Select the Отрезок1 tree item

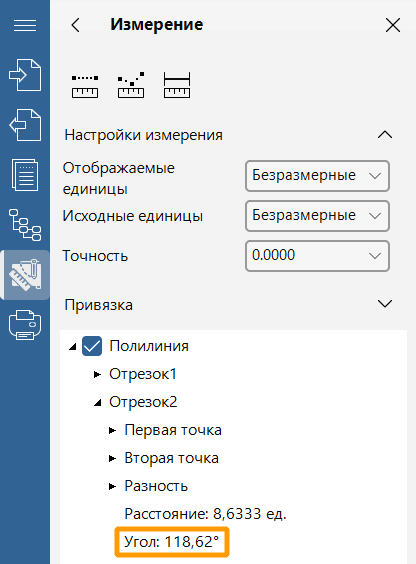point(143,374)
